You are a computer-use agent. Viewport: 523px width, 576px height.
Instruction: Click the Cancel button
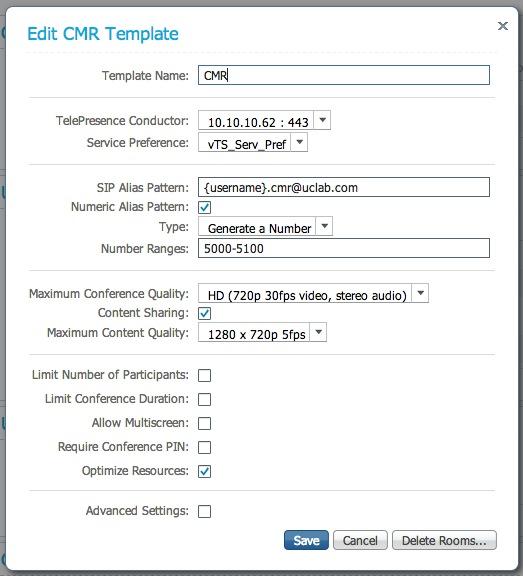coord(360,540)
